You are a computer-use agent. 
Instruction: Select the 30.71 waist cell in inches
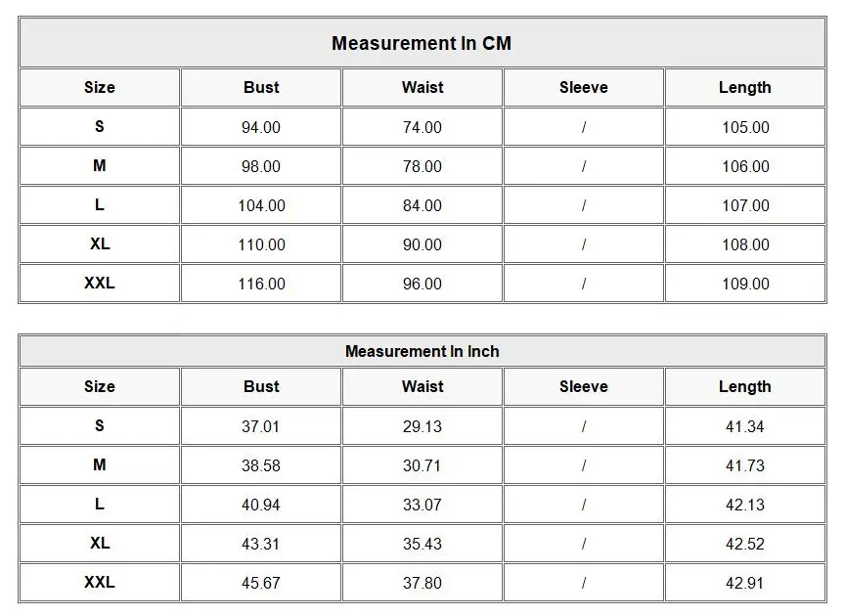pyautogui.click(x=422, y=465)
